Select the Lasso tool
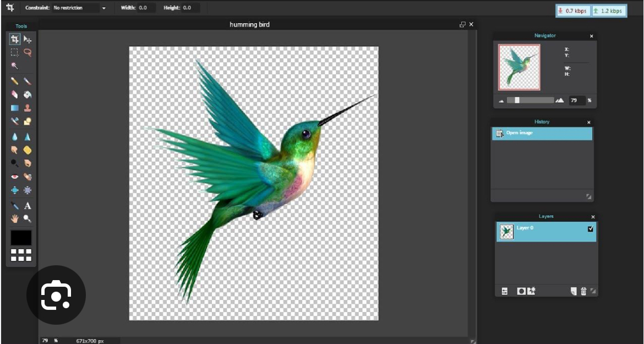The height and width of the screenshot is (344, 644). pyautogui.click(x=28, y=53)
